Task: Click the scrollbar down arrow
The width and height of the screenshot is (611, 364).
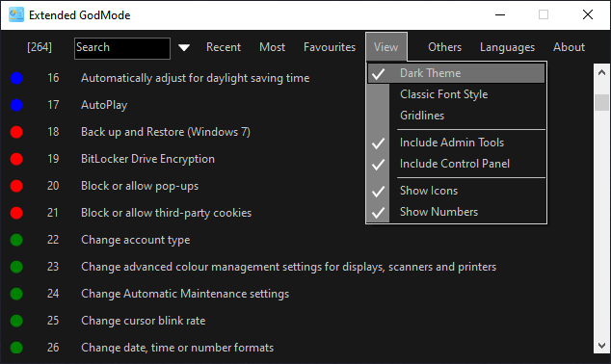Action: pyautogui.click(x=601, y=346)
